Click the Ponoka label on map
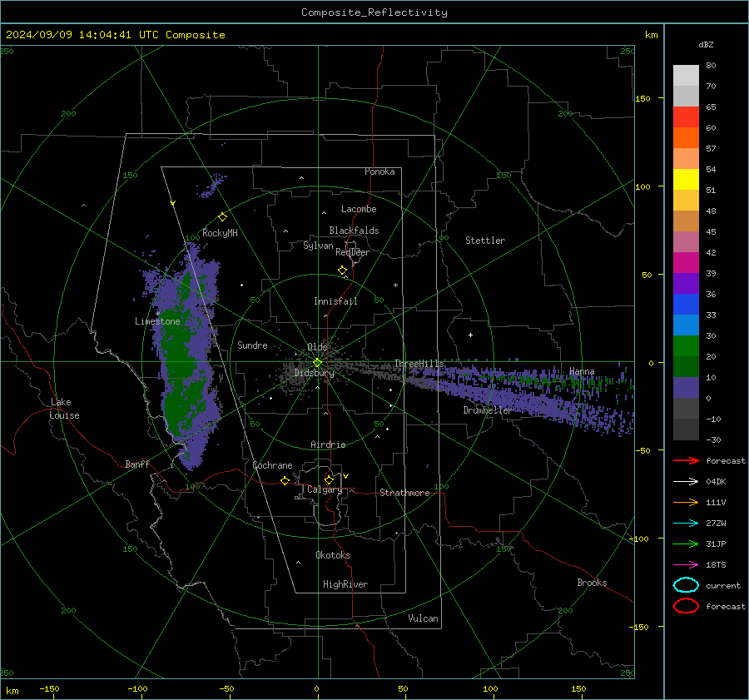The height and width of the screenshot is (700, 749). click(379, 171)
